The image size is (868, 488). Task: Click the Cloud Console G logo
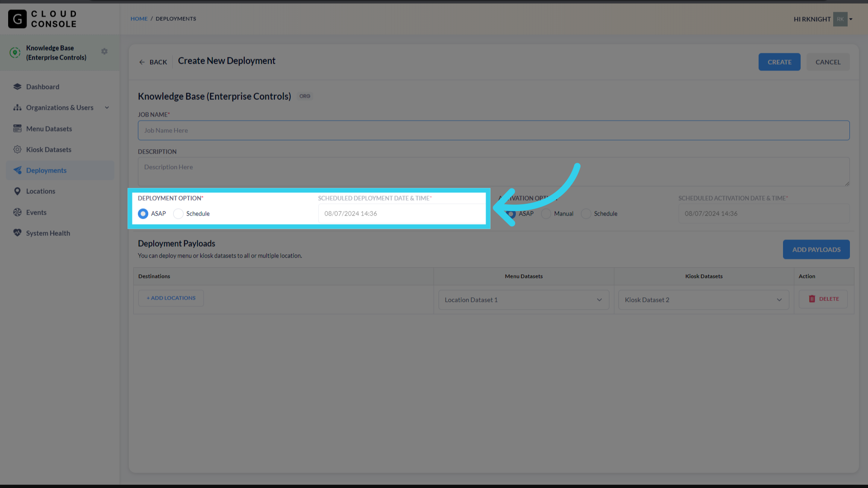pyautogui.click(x=18, y=19)
